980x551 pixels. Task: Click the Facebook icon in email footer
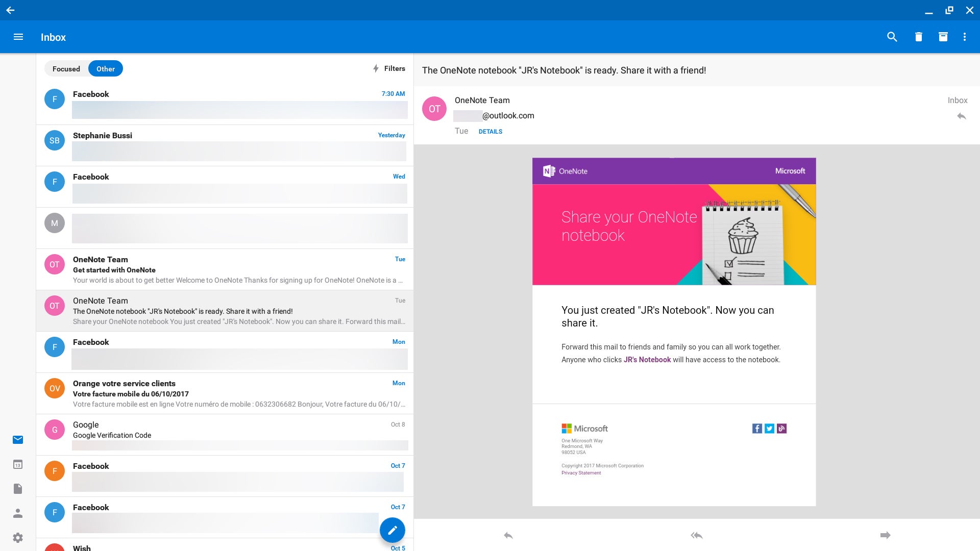[x=757, y=429]
